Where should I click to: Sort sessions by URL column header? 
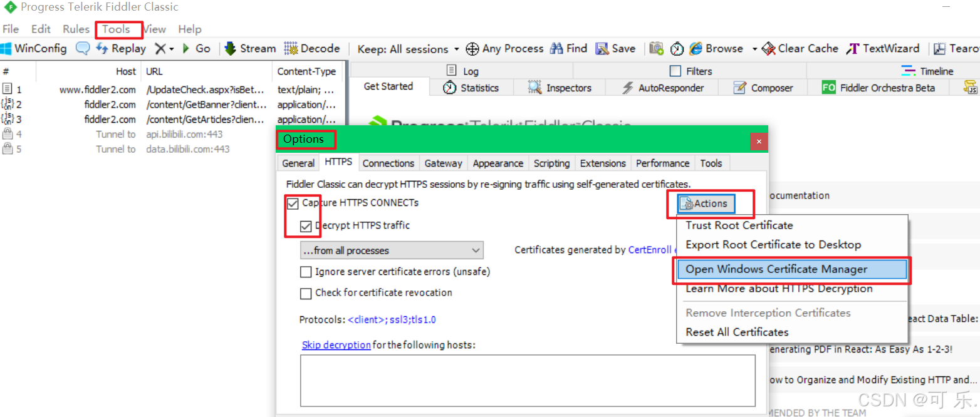[x=207, y=71]
